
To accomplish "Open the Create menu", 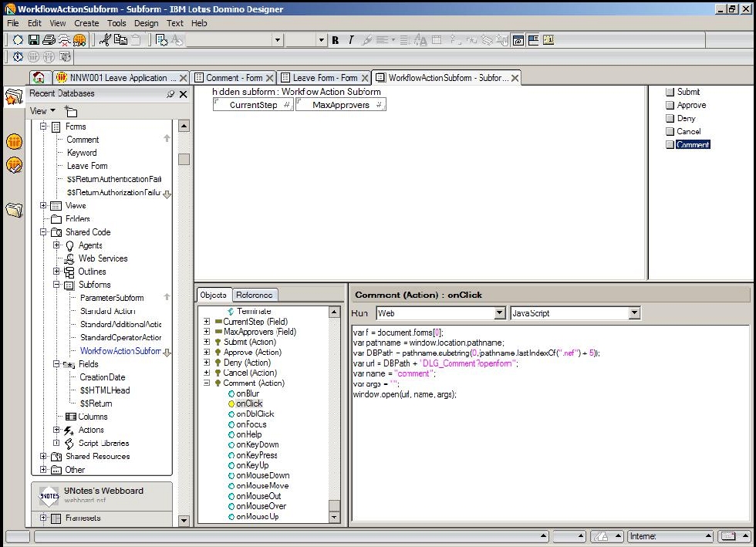I will click(x=86, y=23).
